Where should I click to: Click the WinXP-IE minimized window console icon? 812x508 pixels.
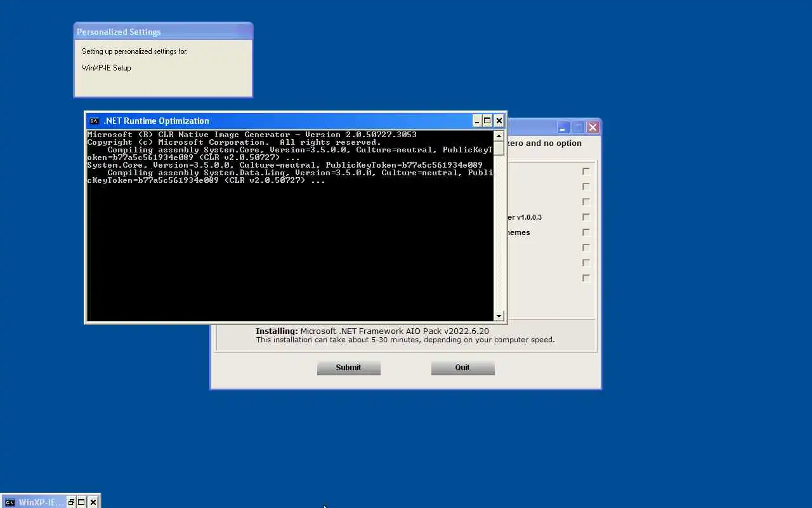(x=10, y=502)
